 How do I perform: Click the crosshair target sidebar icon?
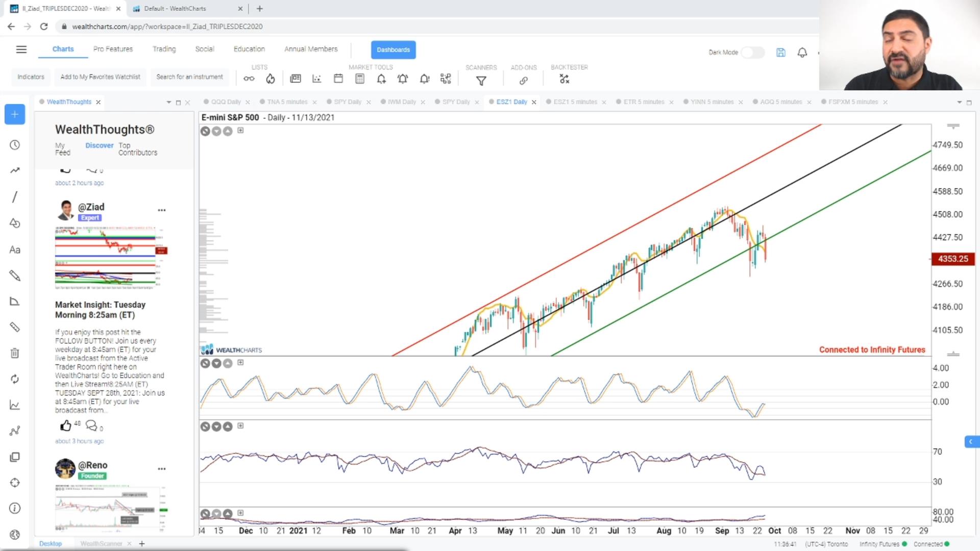[15, 483]
